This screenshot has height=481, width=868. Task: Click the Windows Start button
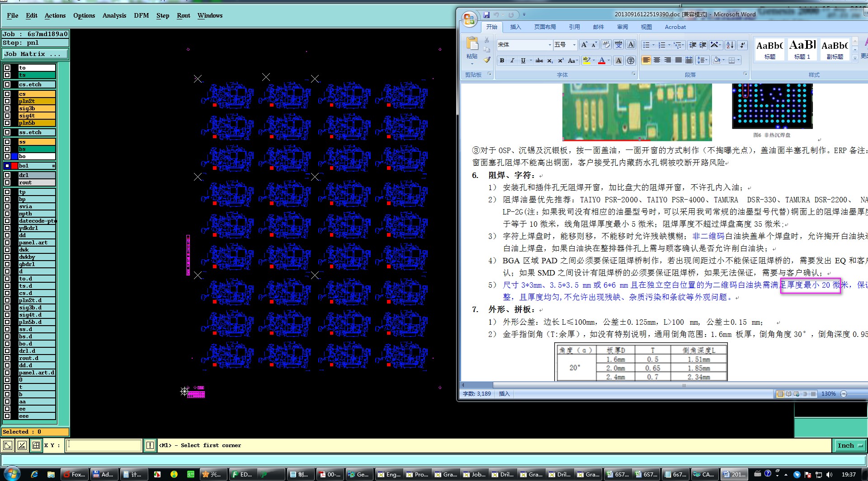point(12,474)
